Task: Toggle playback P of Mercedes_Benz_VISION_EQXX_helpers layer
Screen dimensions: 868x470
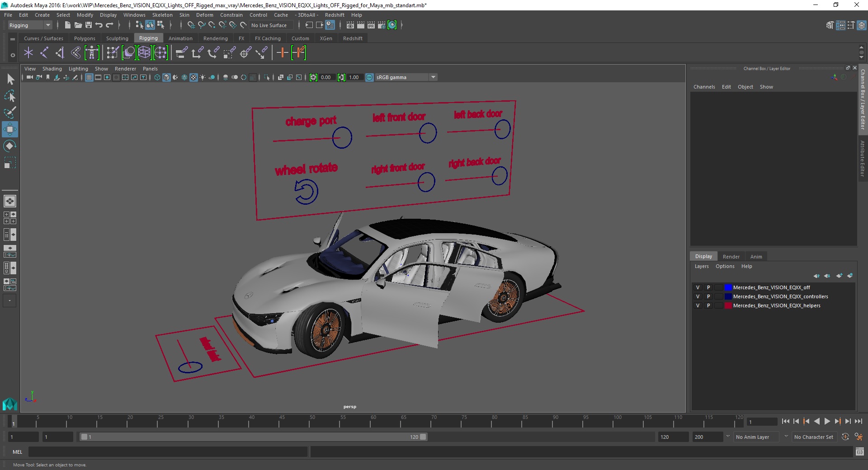Action: pos(708,305)
